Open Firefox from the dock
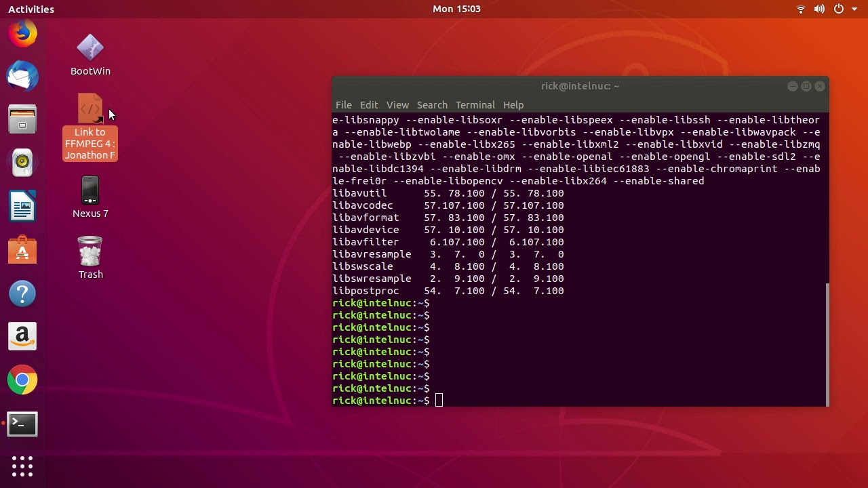This screenshot has width=868, height=488. coord(22,33)
